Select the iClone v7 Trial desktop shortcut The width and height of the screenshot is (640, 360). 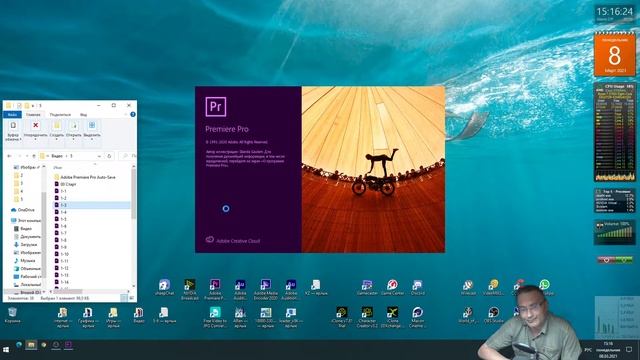[x=342, y=317]
